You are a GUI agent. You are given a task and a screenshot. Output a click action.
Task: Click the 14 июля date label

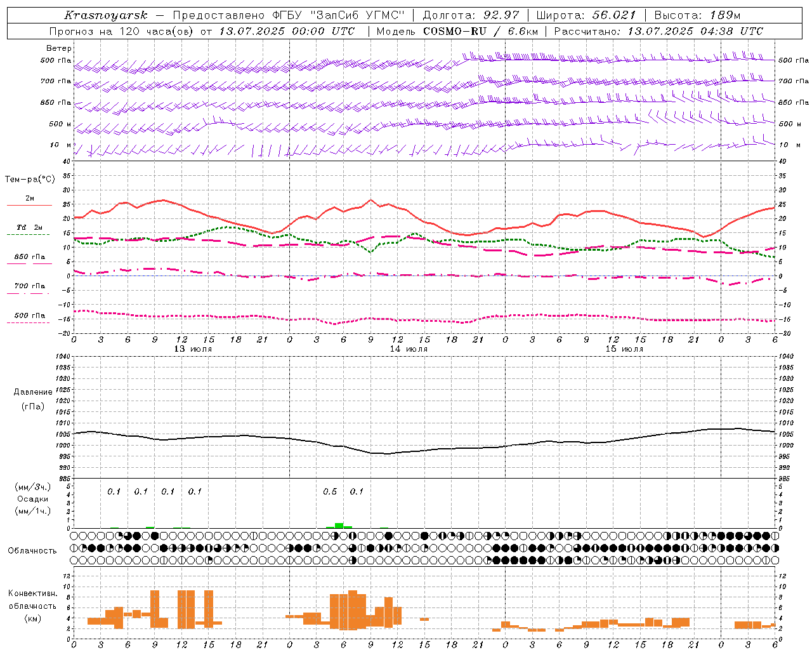pyautogui.click(x=409, y=349)
